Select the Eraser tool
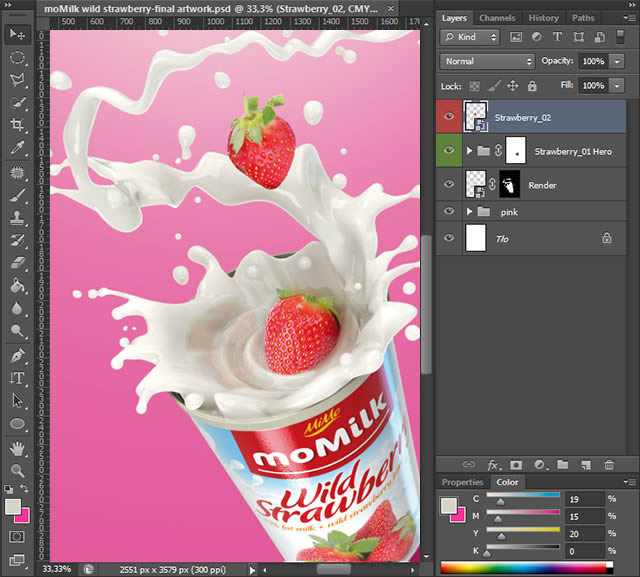This screenshot has height=577, width=640. [x=17, y=263]
